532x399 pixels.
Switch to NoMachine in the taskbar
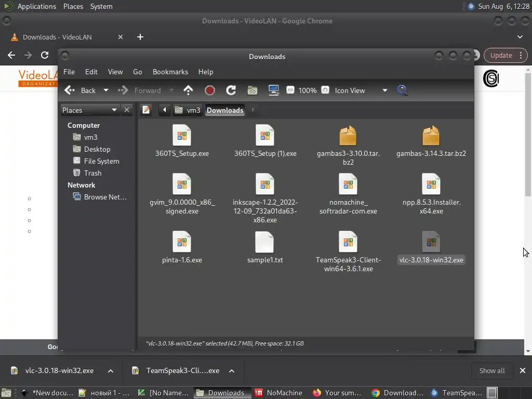click(278, 393)
